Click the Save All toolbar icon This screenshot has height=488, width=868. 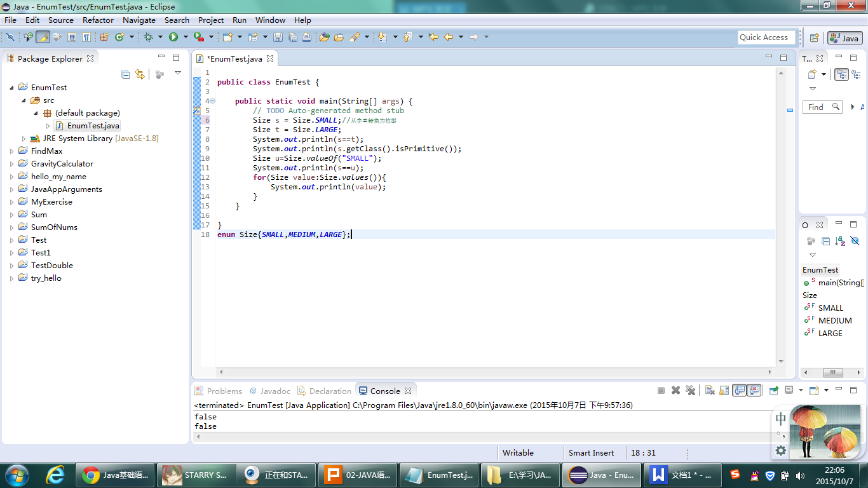(x=292, y=37)
